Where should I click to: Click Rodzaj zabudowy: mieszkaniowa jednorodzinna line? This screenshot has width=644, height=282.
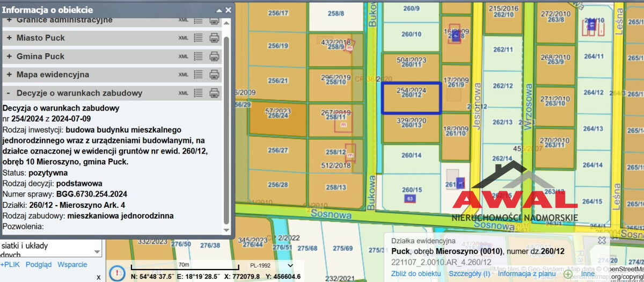click(88, 215)
